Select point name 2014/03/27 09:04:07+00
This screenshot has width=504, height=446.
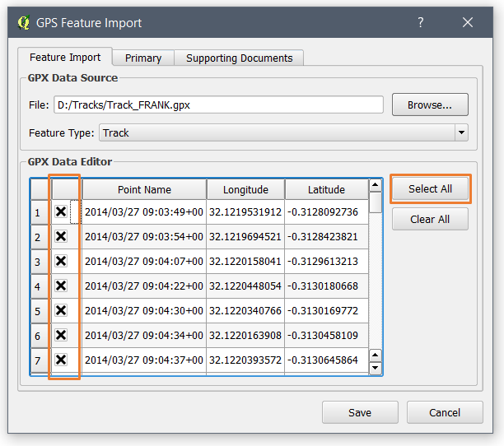pyautogui.click(x=144, y=262)
